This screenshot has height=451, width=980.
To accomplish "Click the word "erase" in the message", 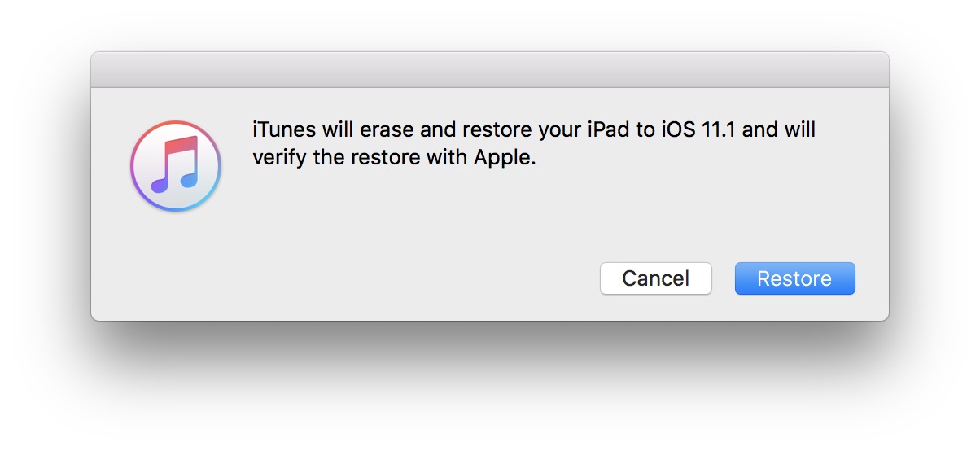I will pyautogui.click(x=392, y=130).
